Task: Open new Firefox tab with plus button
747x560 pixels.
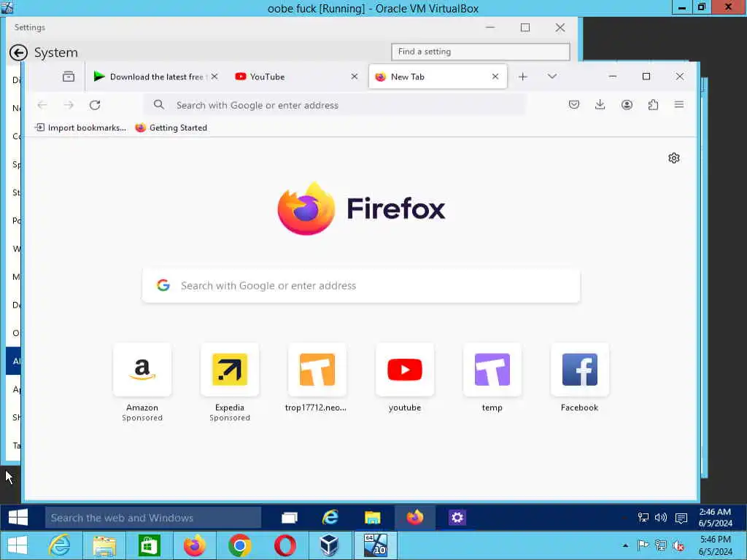Action: pos(522,77)
